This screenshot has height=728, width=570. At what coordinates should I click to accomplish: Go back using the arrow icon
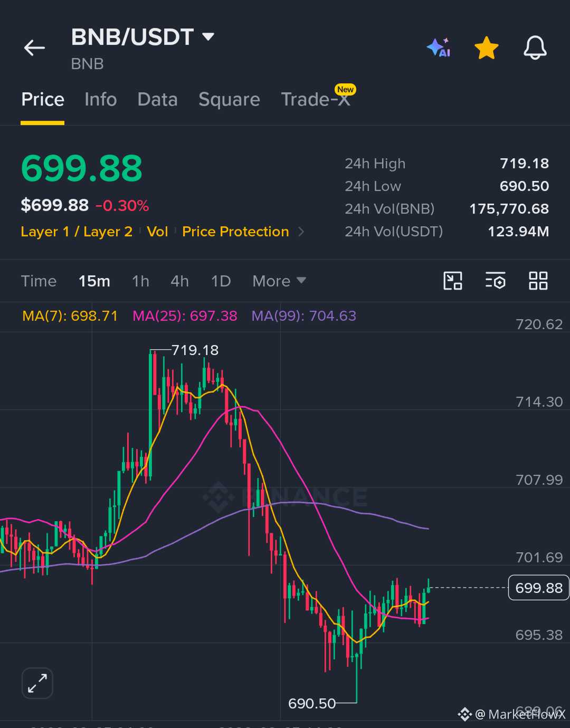coord(35,48)
